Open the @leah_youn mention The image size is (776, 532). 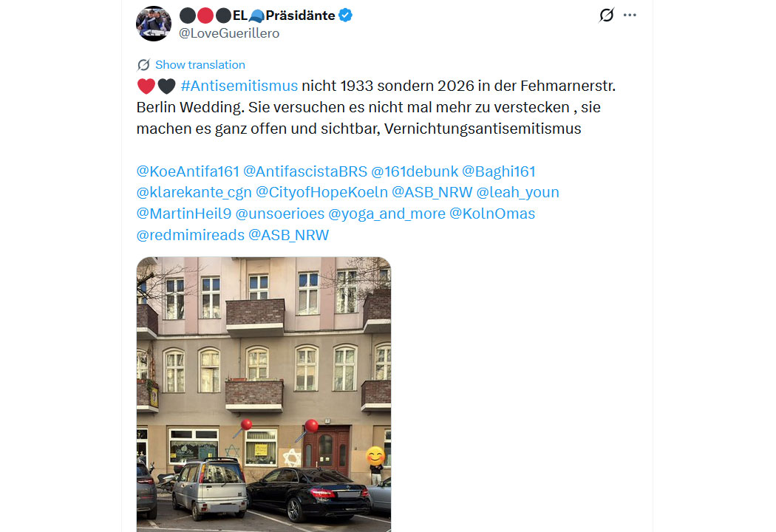pyautogui.click(x=517, y=193)
